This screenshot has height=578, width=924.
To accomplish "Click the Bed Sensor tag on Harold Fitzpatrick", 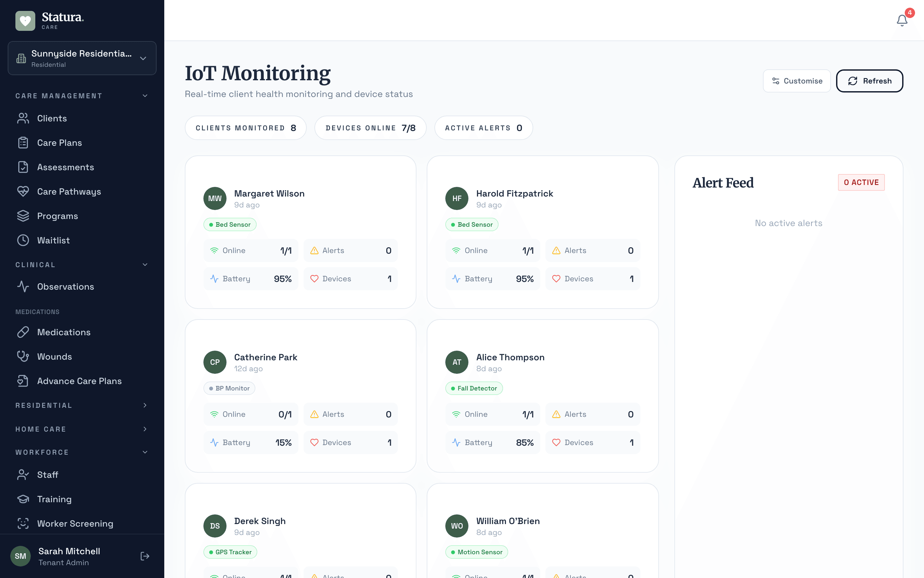I will (x=472, y=224).
